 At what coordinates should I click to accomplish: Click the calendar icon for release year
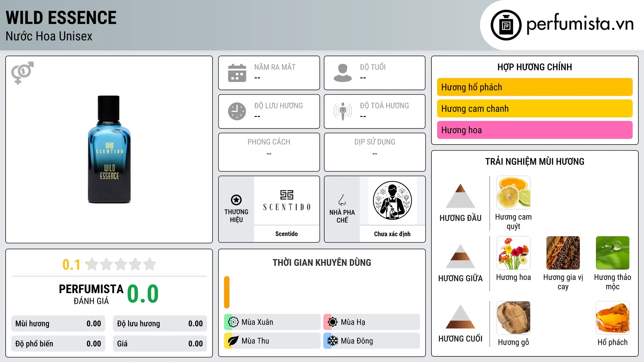point(237,73)
